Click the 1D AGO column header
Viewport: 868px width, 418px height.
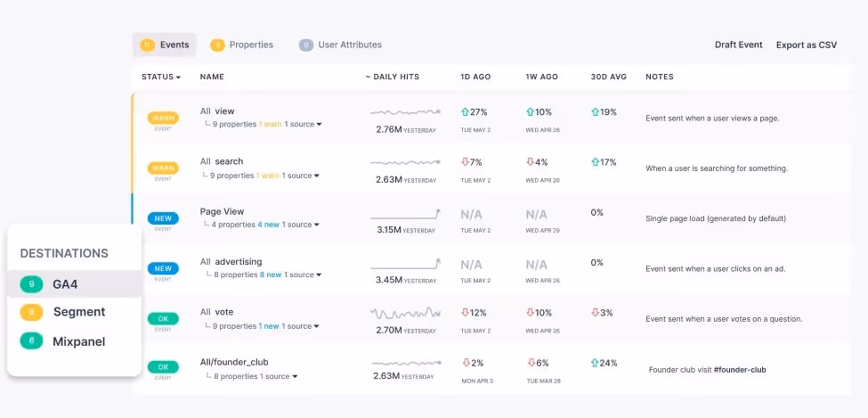click(475, 77)
